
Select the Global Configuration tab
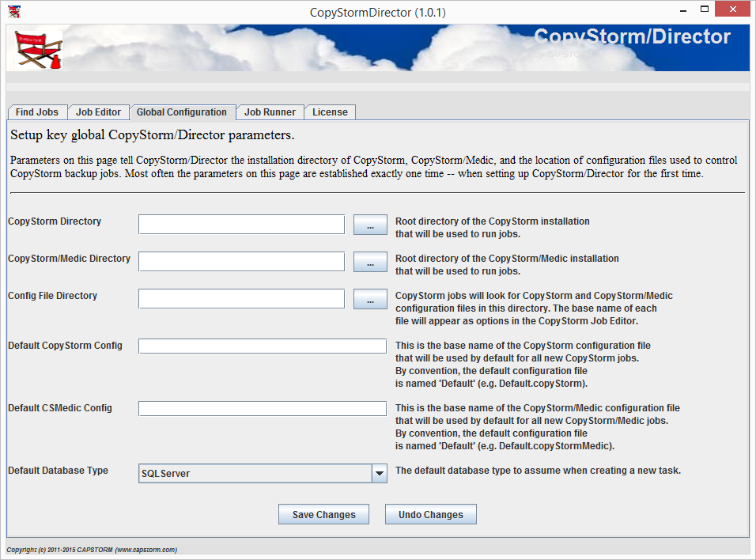click(x=183, y=112)
